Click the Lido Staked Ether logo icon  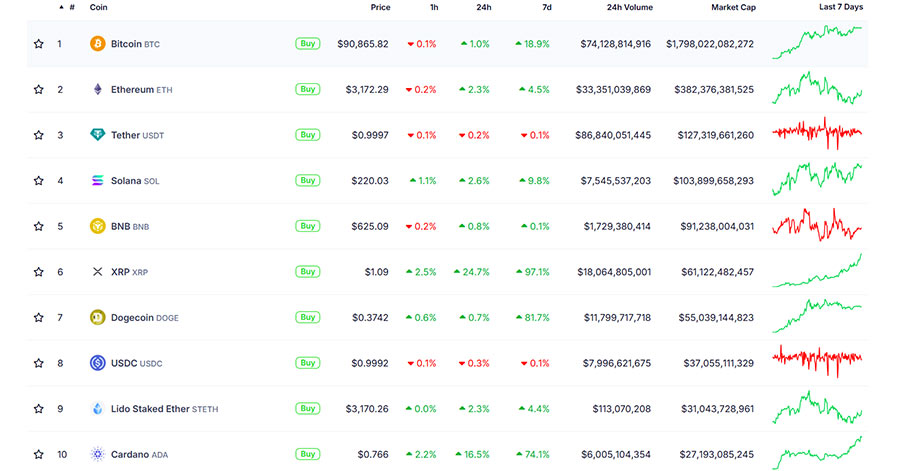[98, 408]
